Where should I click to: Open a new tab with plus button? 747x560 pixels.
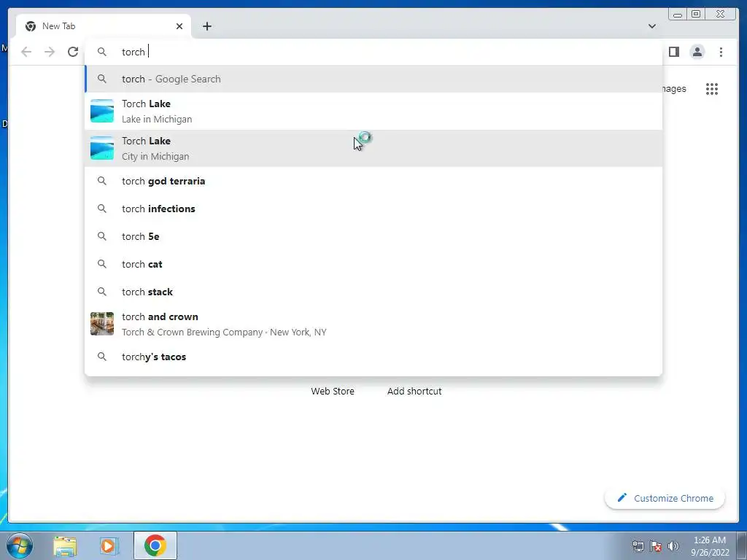[x=206, y=26]
